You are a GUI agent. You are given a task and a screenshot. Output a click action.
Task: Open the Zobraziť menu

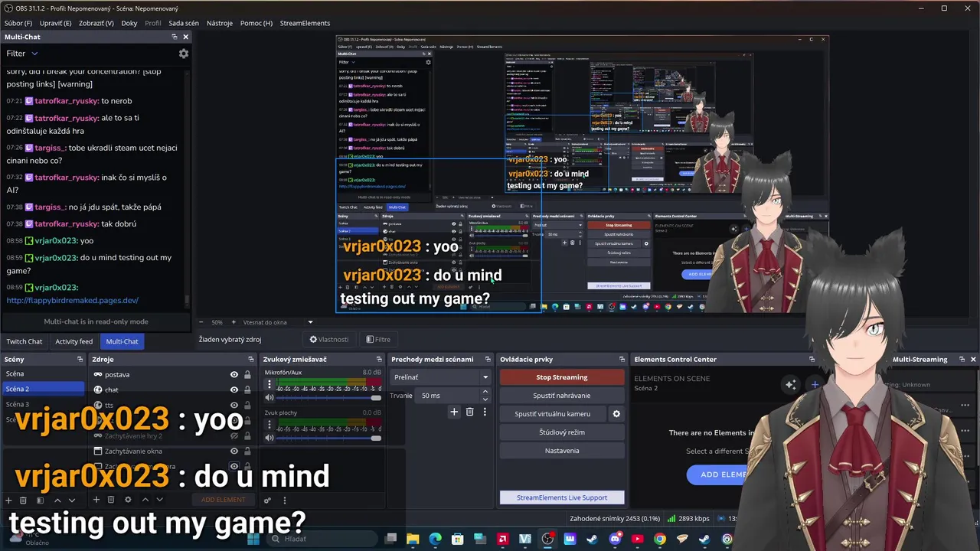96,23
